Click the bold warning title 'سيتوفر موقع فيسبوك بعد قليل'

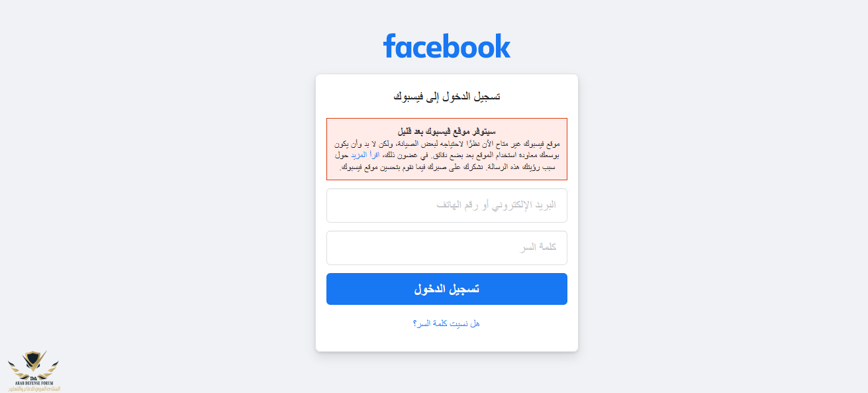click(447, 131)
